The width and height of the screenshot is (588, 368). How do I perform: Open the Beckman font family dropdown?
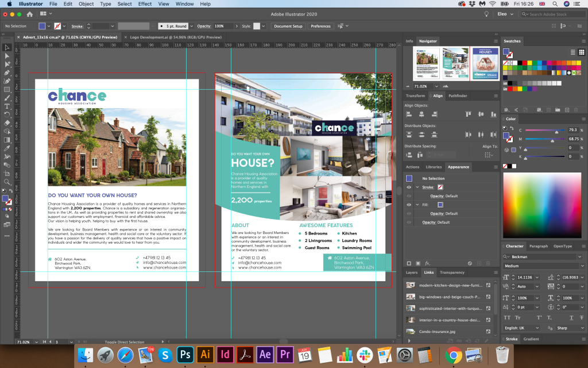[579, 257]
